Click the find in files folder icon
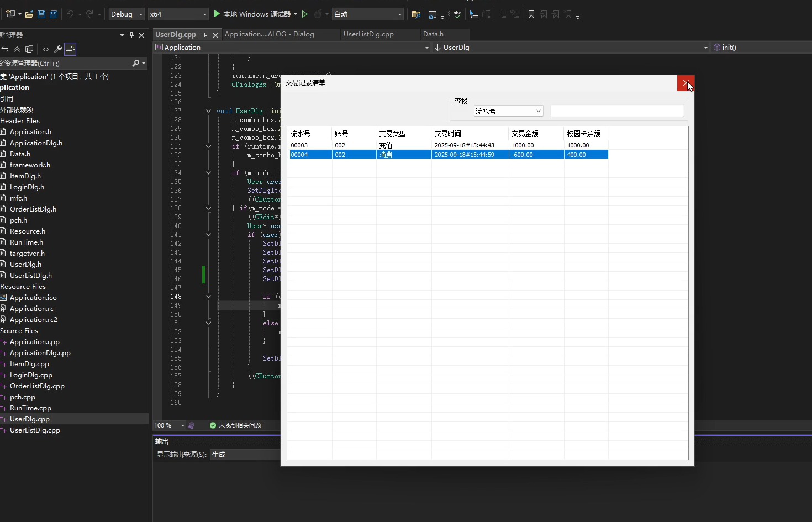812x522 pixels. pos(416,14)
